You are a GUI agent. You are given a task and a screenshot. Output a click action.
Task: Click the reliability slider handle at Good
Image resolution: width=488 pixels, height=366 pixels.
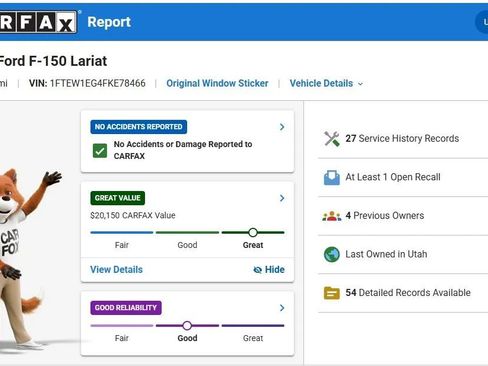point(187,325)
